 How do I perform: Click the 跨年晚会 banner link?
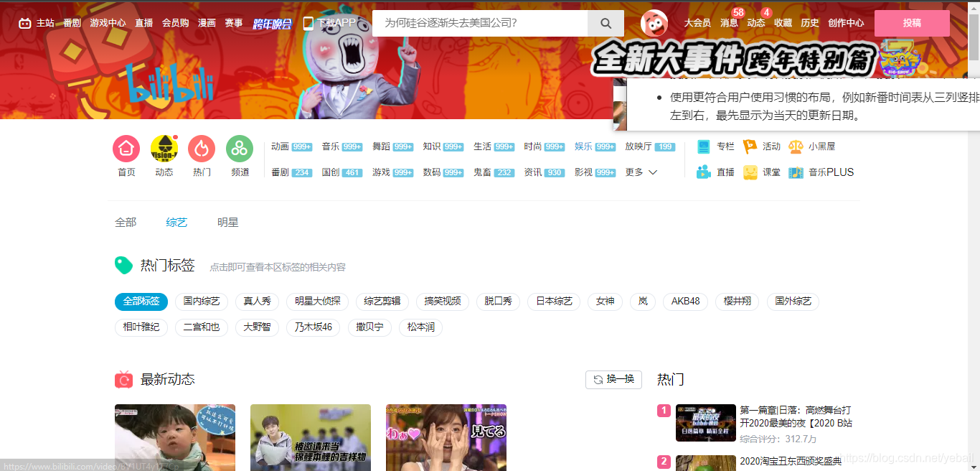(x=272, y=24)
